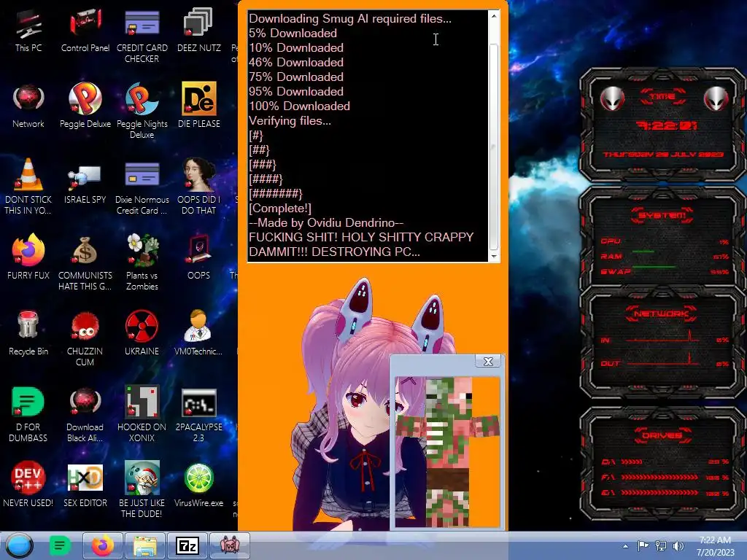Select the VLC cone DONT STICK icon
747x560 pixels.
28,187
